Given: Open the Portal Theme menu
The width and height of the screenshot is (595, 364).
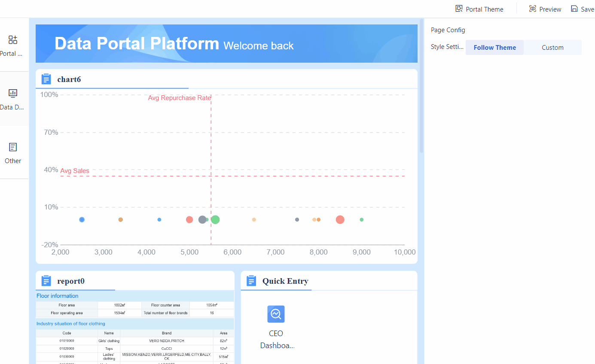Looking at the screenshot, I should click(479, 9).
